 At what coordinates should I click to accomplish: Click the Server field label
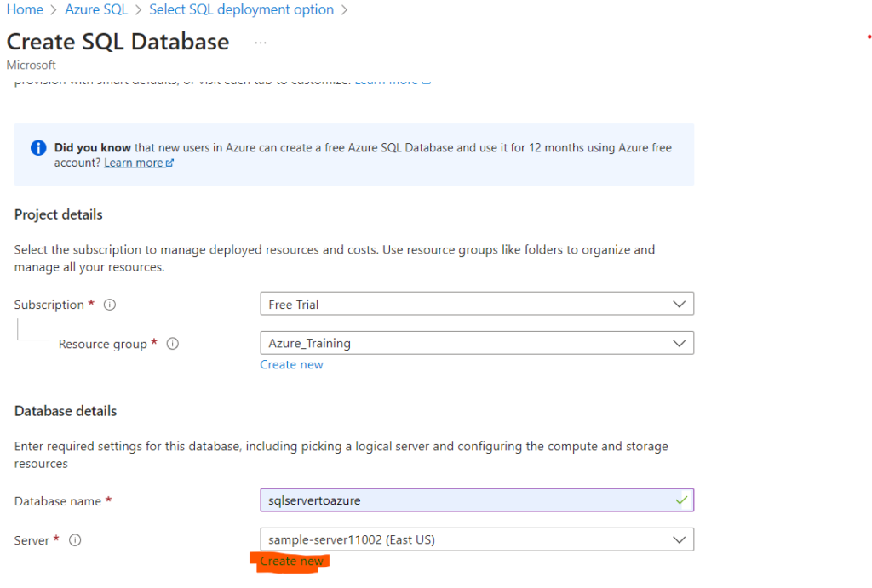click(32, 540)
